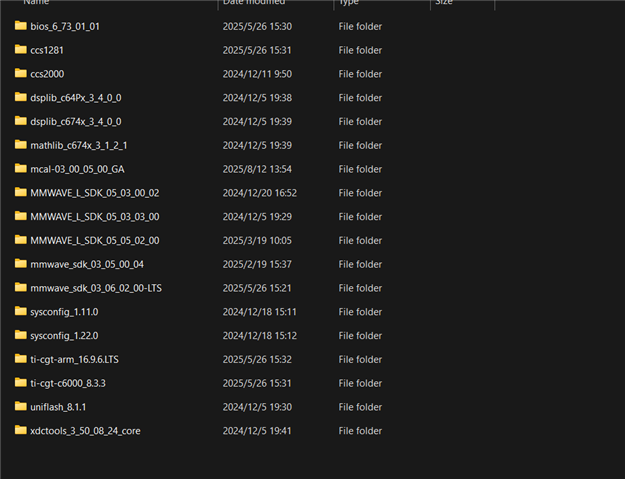
Task: Click the dsplib_c64Px_3_4_0_0 name
Action: [x=76, y=98]
